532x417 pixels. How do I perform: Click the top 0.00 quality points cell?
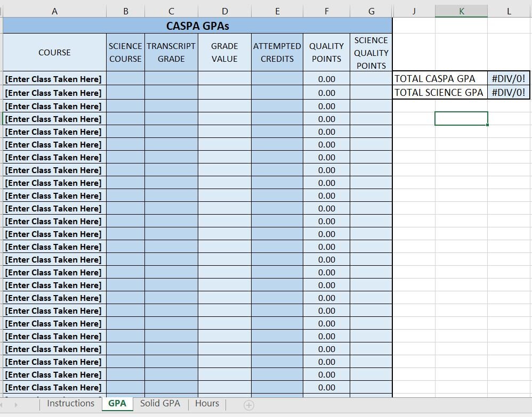click(x=326, y=79)
